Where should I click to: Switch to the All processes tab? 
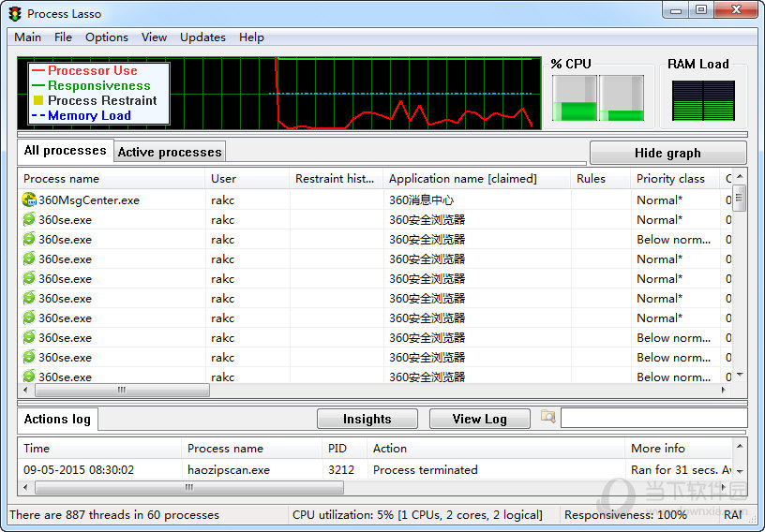[66, 151]
